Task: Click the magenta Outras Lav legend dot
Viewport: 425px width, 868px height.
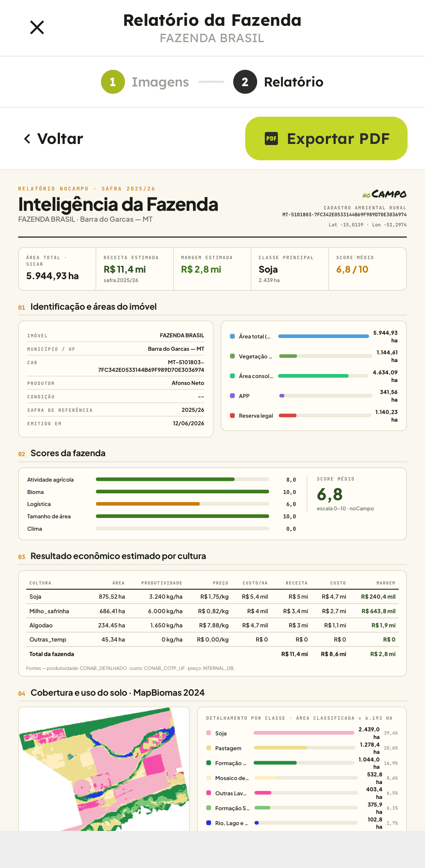Action: click(209, 793)
